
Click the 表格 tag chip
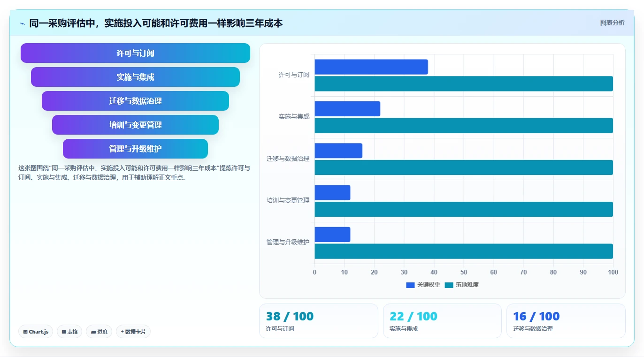click(x=69, y=332)
